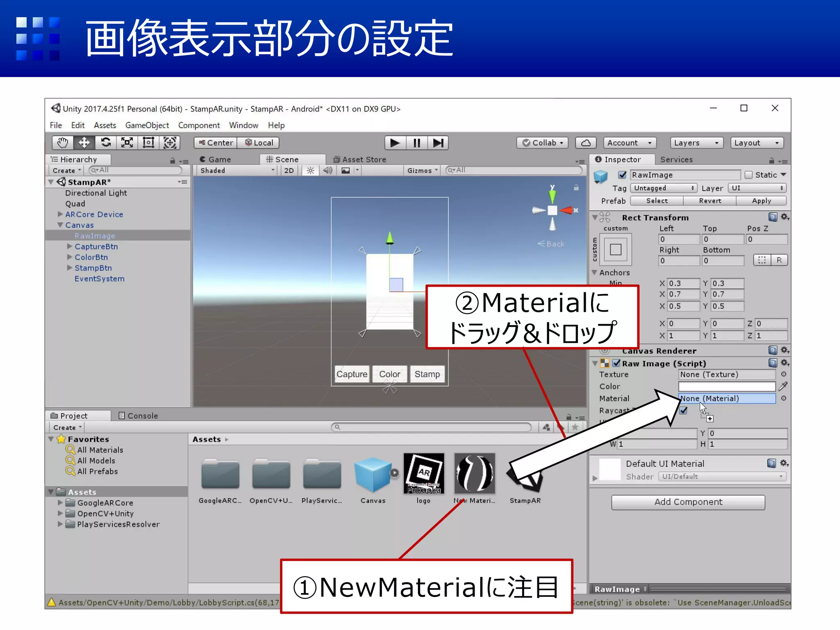Open the Gizmos dropdown
This screenshot has width=840, height=630.
(422, 171)
